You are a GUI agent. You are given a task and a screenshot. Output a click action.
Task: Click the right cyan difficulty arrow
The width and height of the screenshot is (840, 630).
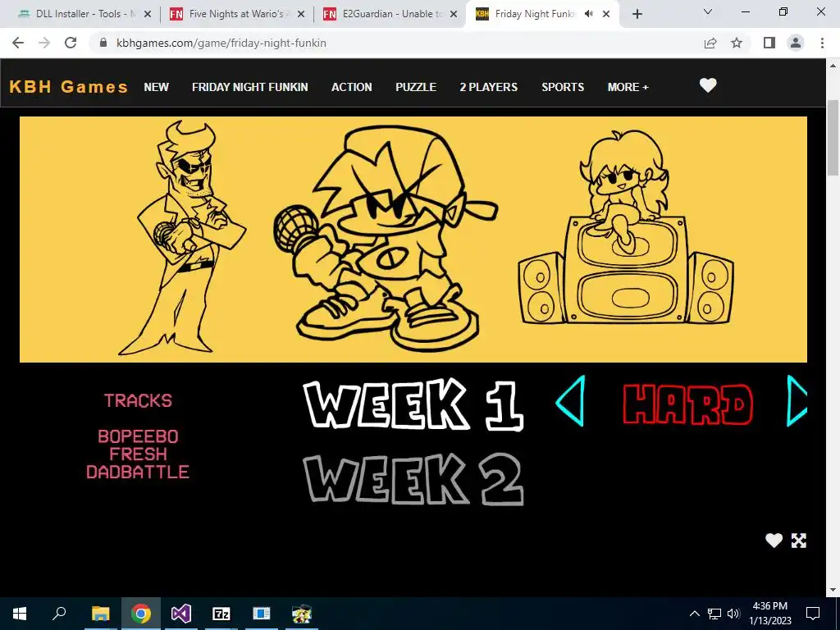coord(797,400)
